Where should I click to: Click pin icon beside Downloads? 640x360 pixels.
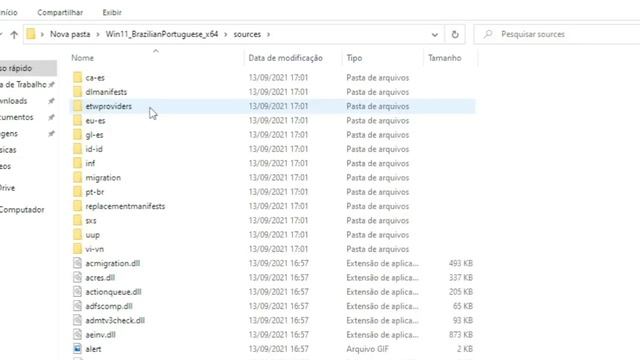(51, 101)
